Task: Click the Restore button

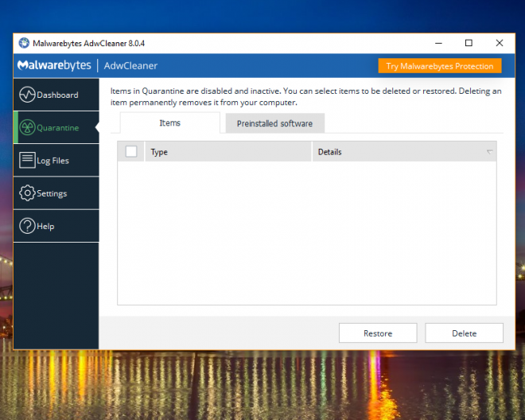Action: [x=378, y=333]
